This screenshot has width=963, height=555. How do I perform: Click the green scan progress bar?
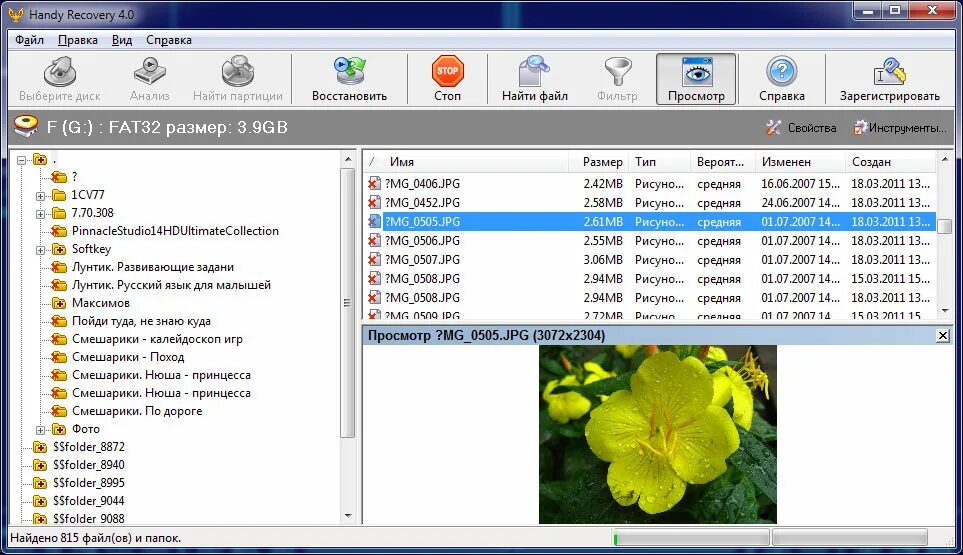(x=691, y=538)
